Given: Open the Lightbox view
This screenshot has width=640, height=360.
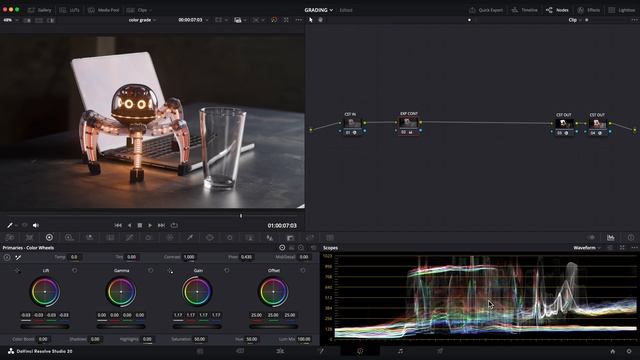Looking at the screenshot, I should [x=622, y=10].
